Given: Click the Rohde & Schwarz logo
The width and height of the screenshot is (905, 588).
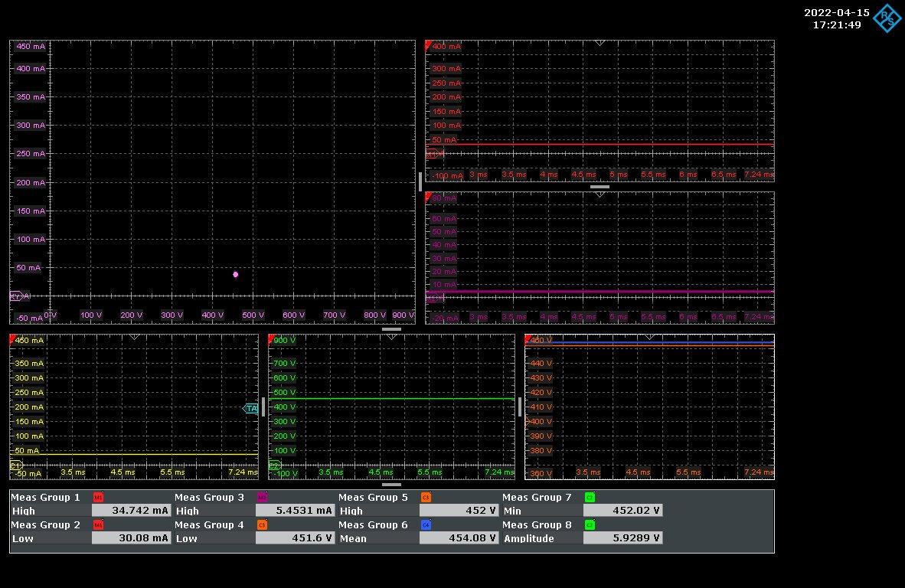Looking at the screenshot, I should 887,18.
